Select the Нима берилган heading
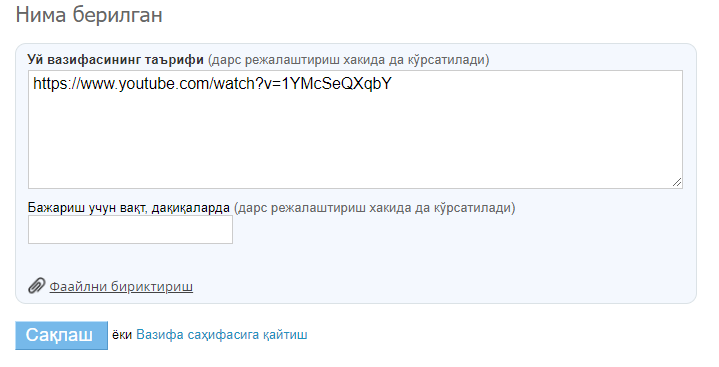 89,15
